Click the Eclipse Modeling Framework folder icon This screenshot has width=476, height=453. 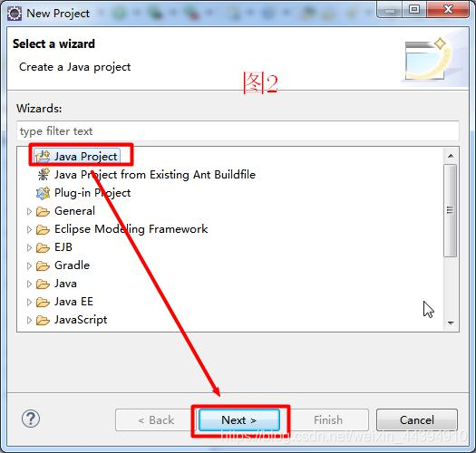coord(43,230)
